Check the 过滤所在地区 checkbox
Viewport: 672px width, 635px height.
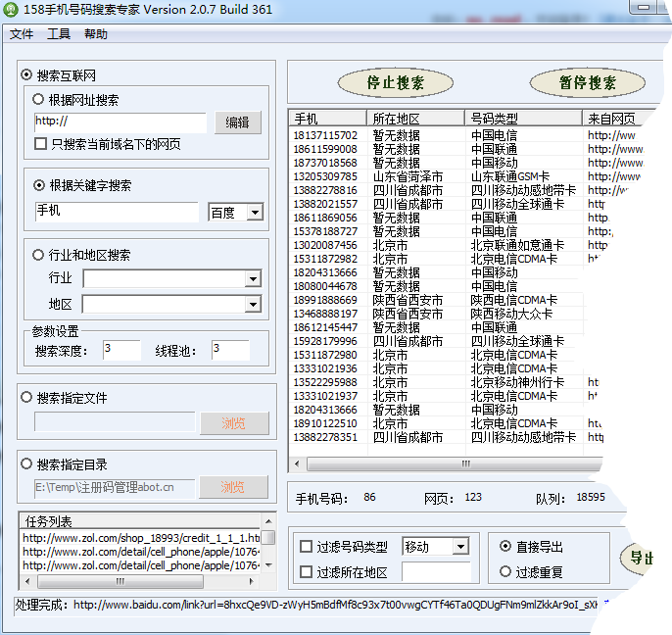click(306, 571)
